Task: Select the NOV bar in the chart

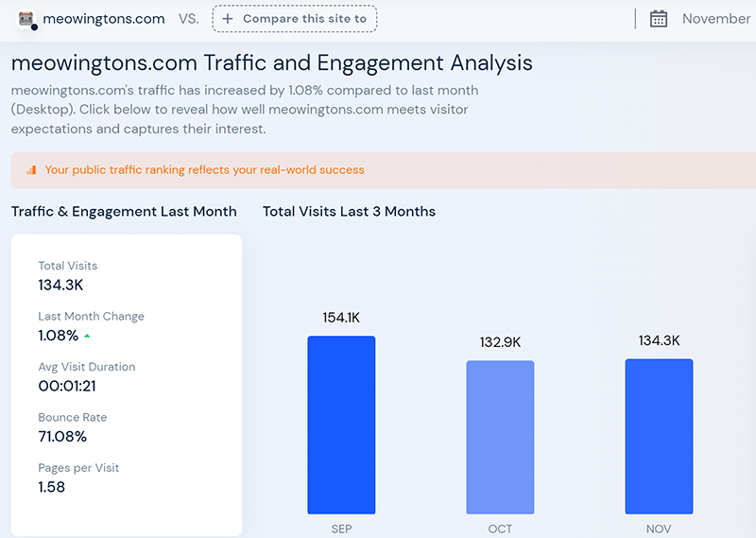Action: pos(659,436)
